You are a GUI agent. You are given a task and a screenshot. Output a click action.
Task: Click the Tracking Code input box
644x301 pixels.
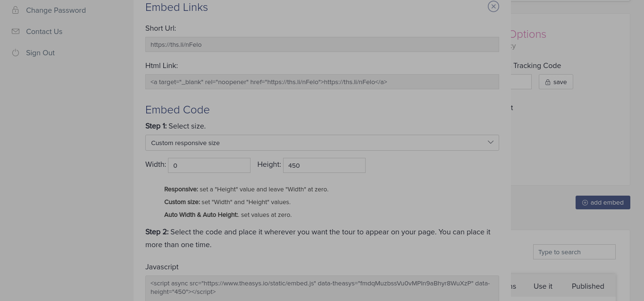pos(521,82)
